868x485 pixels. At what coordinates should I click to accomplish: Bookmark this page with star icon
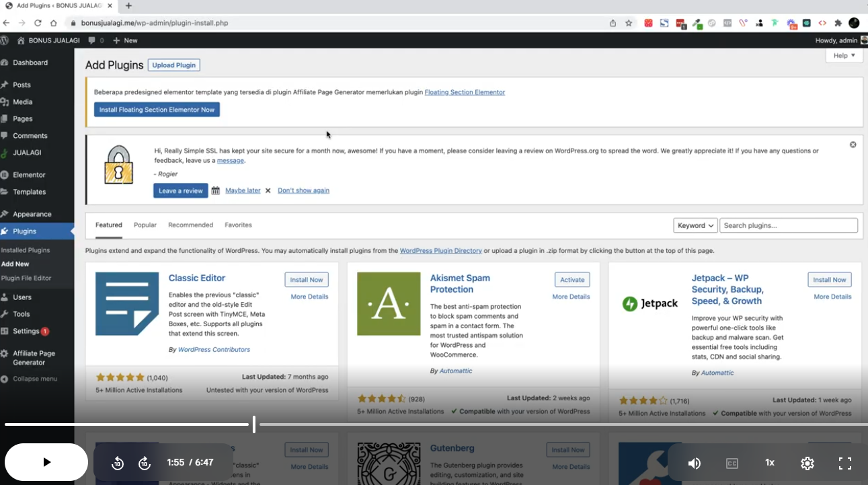tap(629, 23)
